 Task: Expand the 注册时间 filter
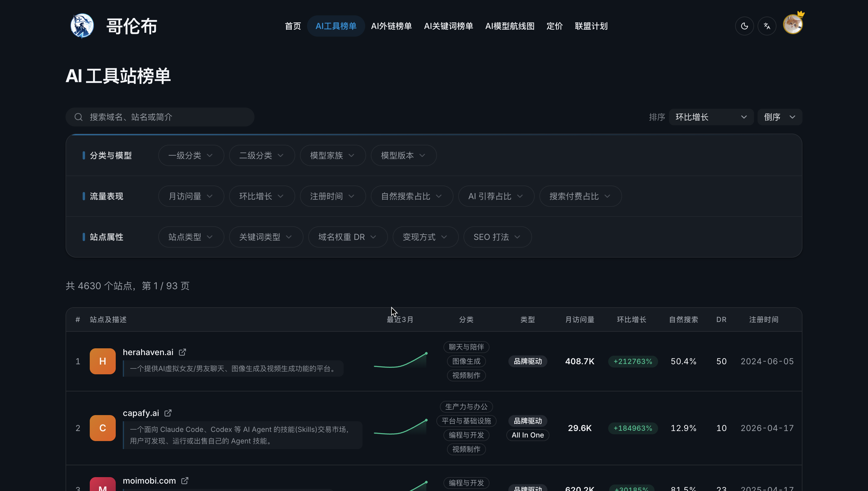pos(332,196)
